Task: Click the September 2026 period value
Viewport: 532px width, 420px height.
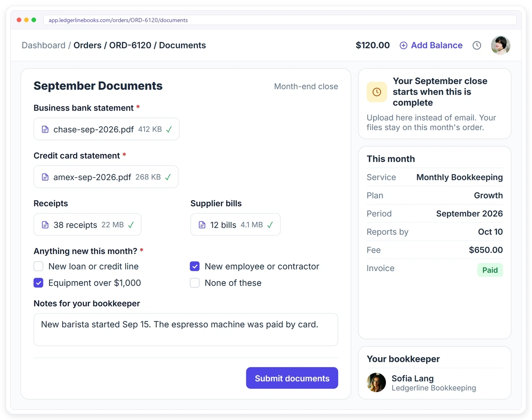Action: point(469,214)
